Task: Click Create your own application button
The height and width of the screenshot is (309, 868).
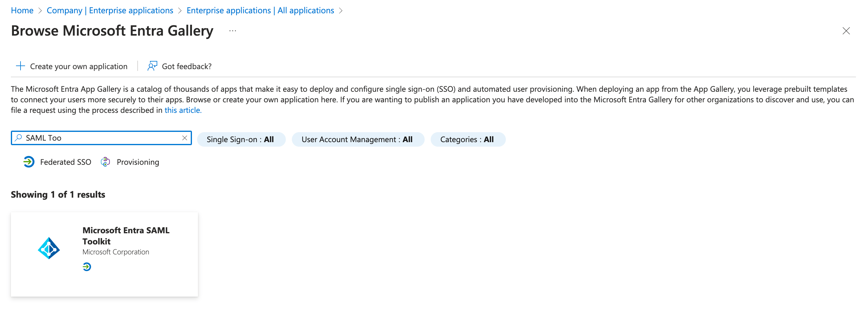Action: click(x=78, y=66)
